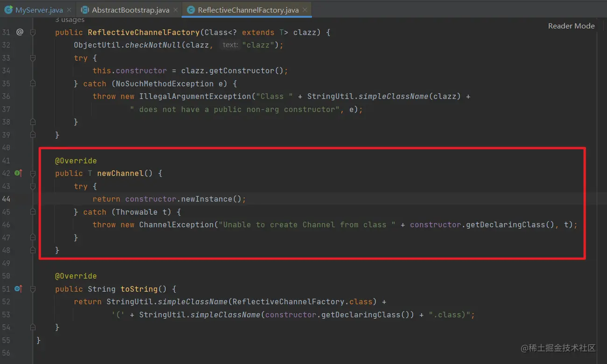Collapse the toString method on line 51
The height and width of the screenshot is (364, 607).
(33, 289)
